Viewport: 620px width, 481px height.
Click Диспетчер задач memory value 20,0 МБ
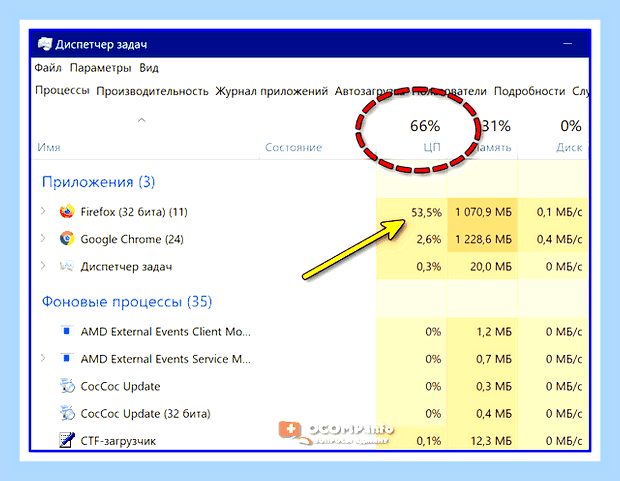coord(491,267)
